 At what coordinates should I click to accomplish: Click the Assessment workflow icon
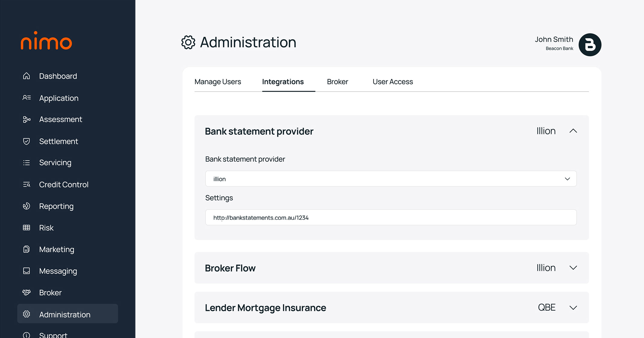[x=27, y=119]
